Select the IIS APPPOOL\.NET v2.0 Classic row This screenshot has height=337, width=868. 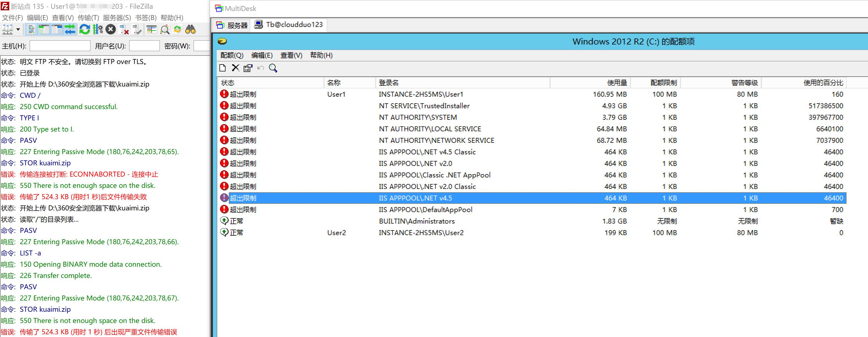coord(532,187)
